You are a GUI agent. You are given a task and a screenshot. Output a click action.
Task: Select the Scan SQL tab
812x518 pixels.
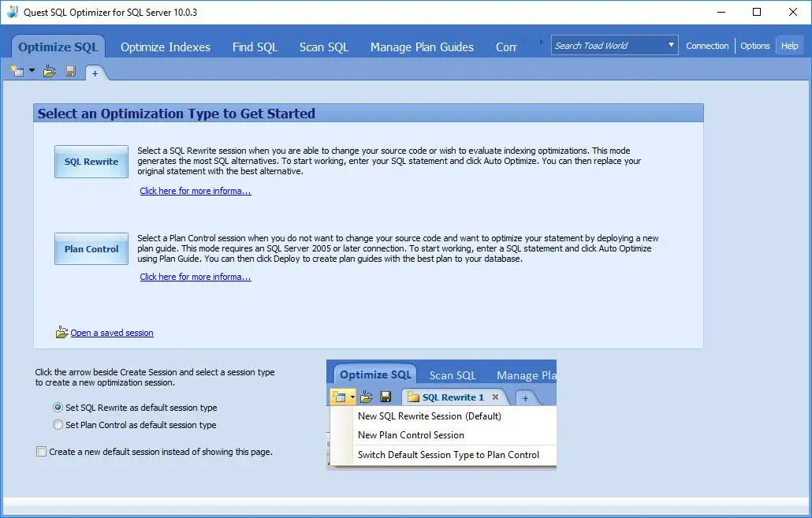click(324, 47)
